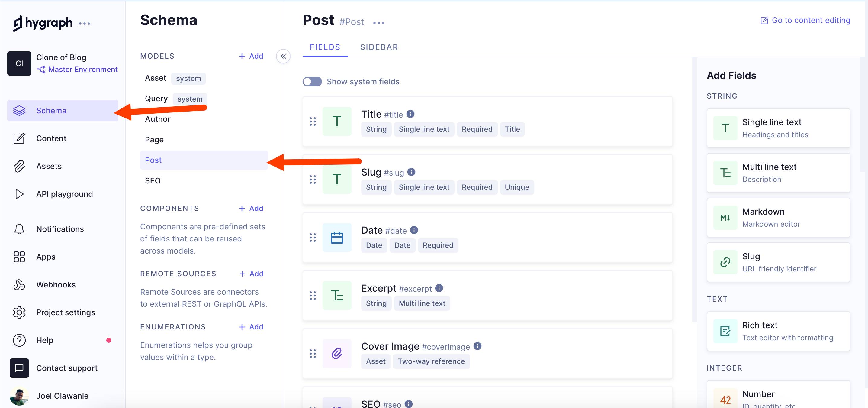Screen dimensions: 868x408
Task: Open the API playground
Action: tap(19, 194)
